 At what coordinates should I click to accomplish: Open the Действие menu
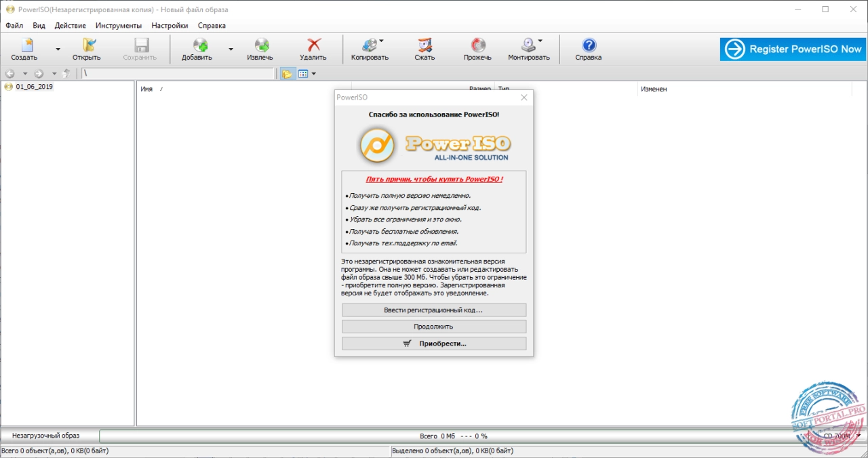71,26
